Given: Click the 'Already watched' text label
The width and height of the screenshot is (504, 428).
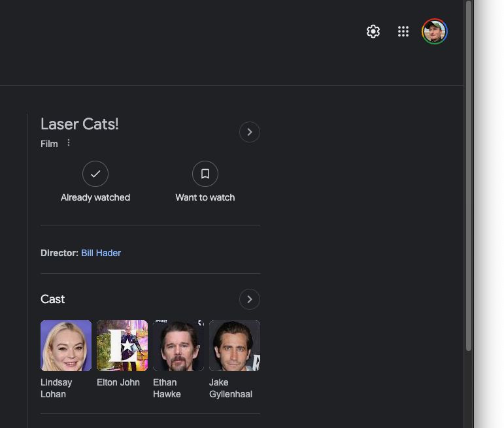Looking at the screenshot, I should [x=95, y=197].
